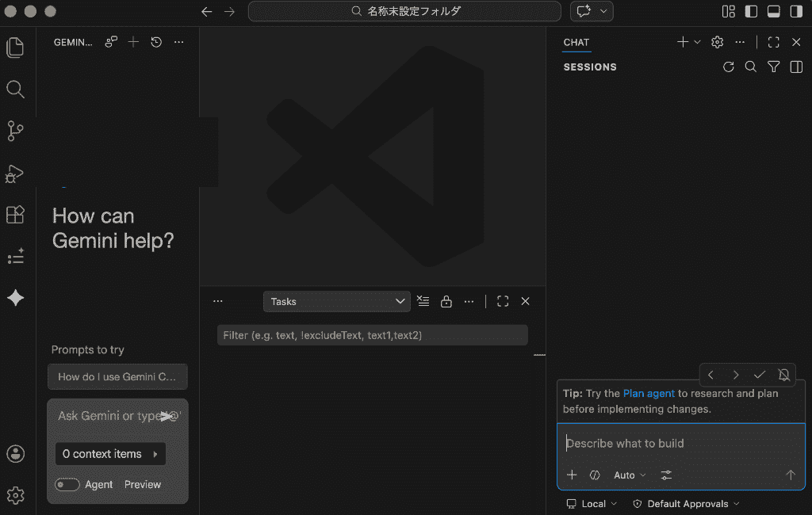Open the Tasks output channel dropdown
The image size is (812, 515).
[x=336, y=302]
